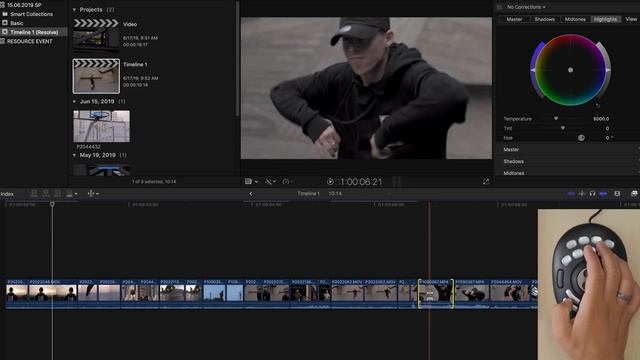Switch to the Master color wheel tab
This screenshot has height=360, width=640.
[x=514, y=19]
